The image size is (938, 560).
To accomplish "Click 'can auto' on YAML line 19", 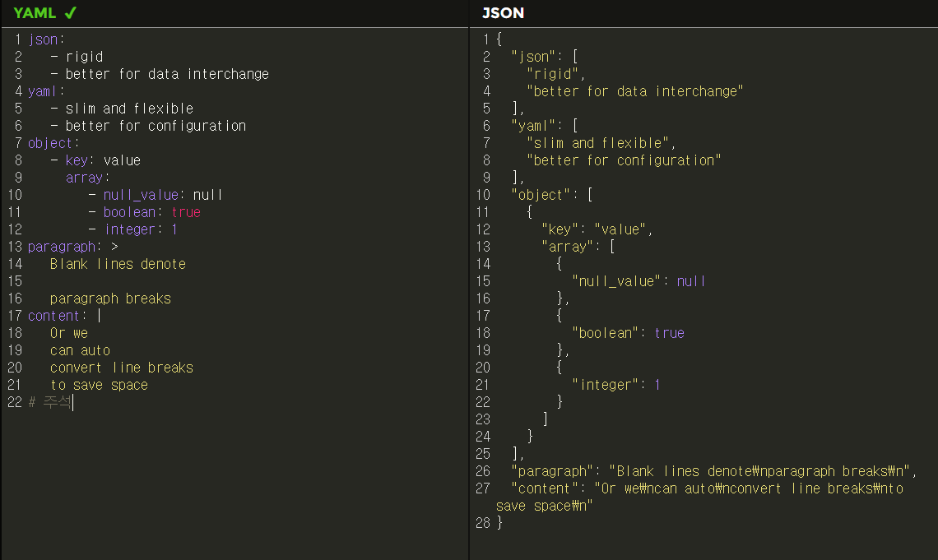I will coord(80,351).
